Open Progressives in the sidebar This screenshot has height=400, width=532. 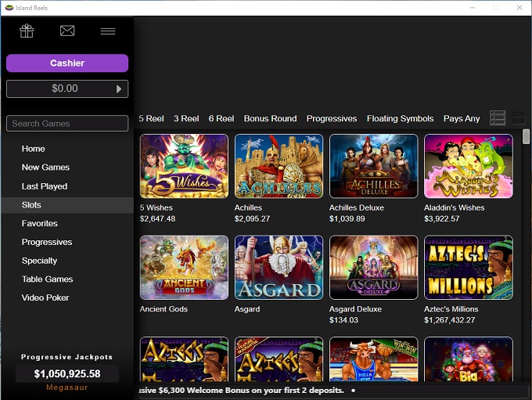[47, 242]
